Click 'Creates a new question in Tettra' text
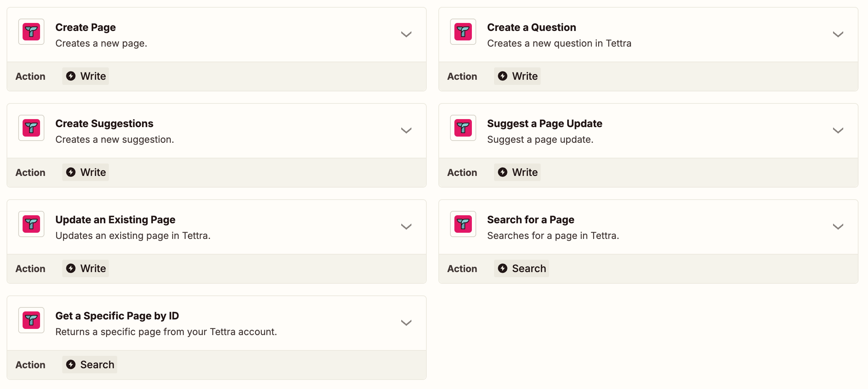868x389 pixels. pyautogui.click(x=559, y=43)
